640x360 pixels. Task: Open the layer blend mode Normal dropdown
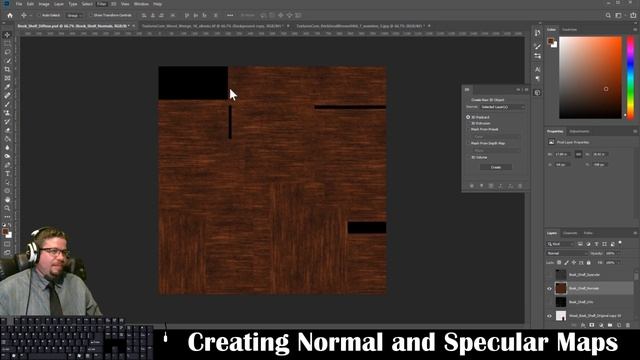click(x=566, y=253)
